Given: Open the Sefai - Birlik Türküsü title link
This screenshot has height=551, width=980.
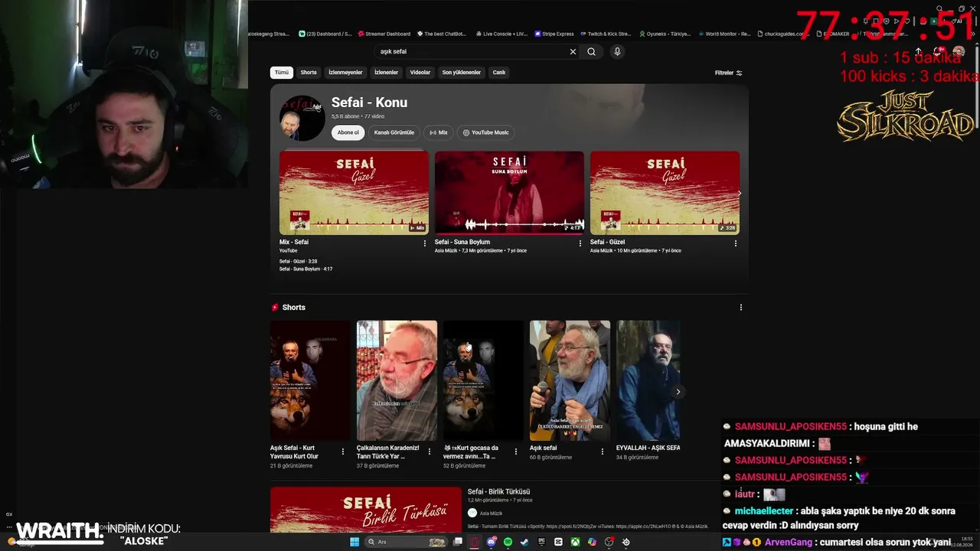Looking at the screenshot, I should pyautogui.click(x=498, y=491).
